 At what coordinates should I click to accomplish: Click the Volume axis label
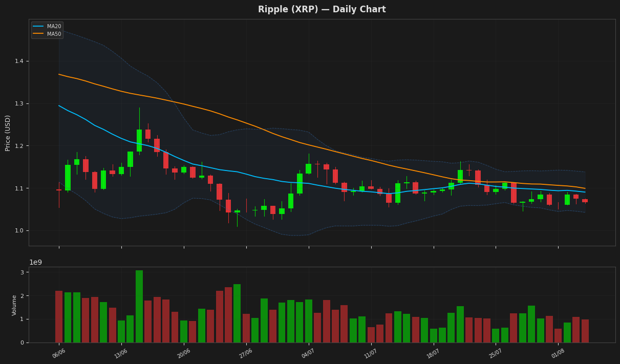14,305
